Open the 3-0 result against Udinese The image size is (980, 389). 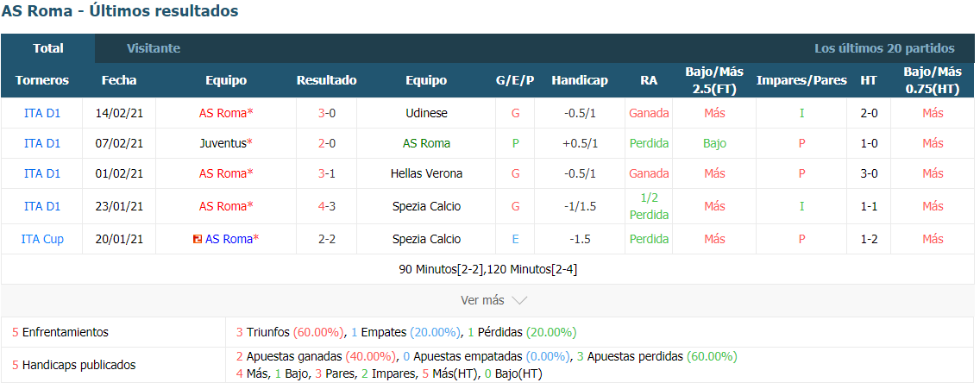tap(327, 113)
